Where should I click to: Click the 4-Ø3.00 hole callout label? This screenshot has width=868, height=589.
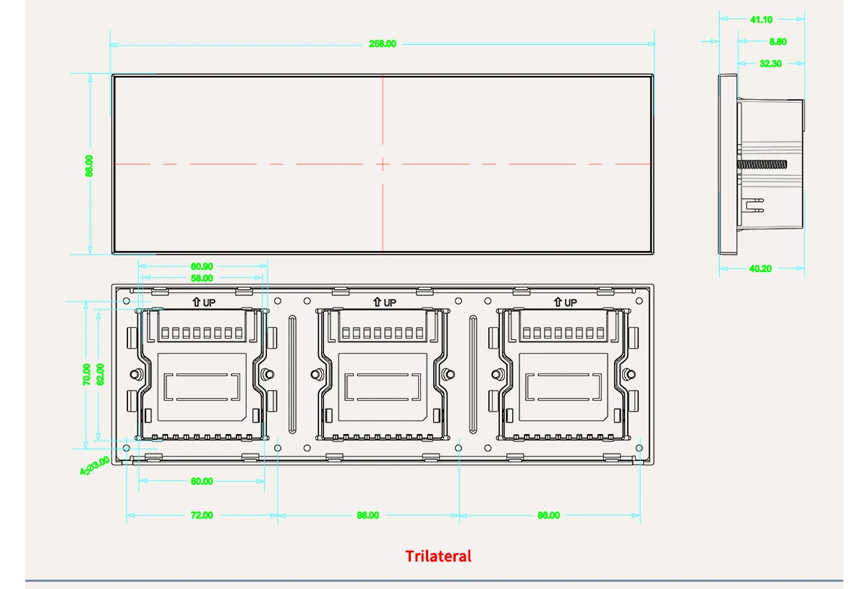coord(95,465)
